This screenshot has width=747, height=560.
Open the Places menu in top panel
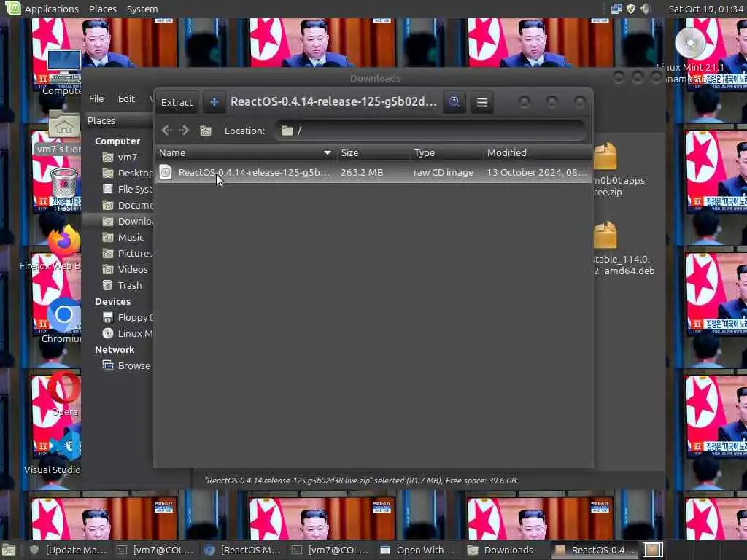[x=102, y=9]
